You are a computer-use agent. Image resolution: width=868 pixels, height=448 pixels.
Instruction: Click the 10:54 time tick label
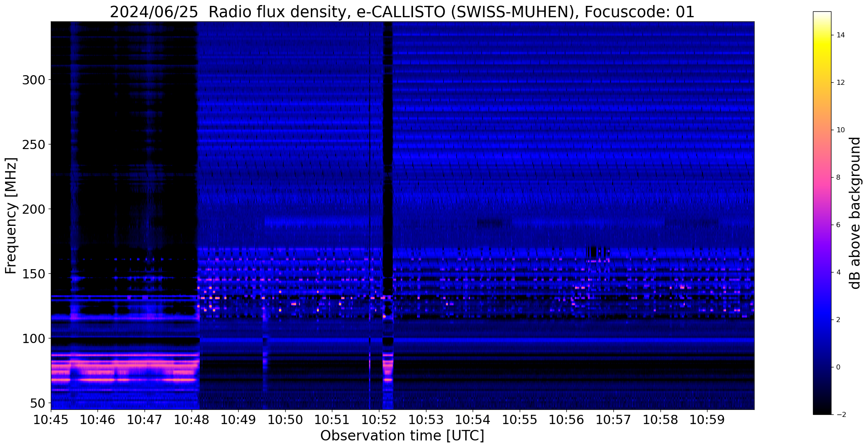point(473,419)
